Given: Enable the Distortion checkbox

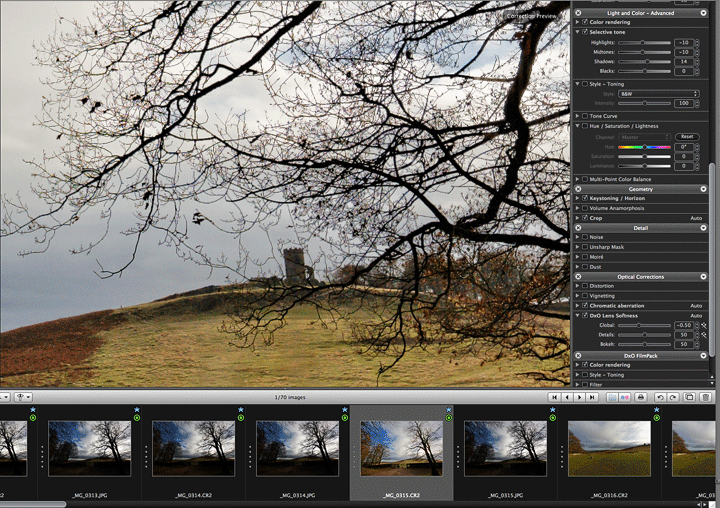Looking at the screenshot, I should coord(585,286).
